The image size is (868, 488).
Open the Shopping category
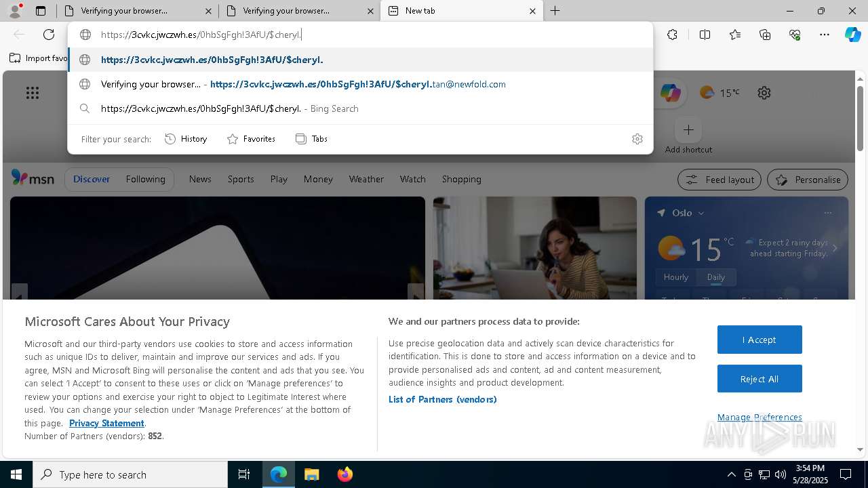coord(461,179)
